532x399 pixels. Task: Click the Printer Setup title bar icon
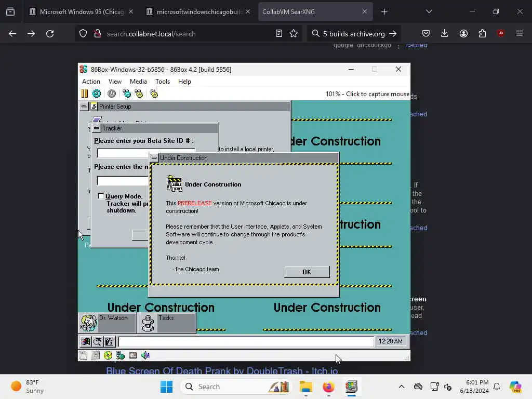pos(94,106)
